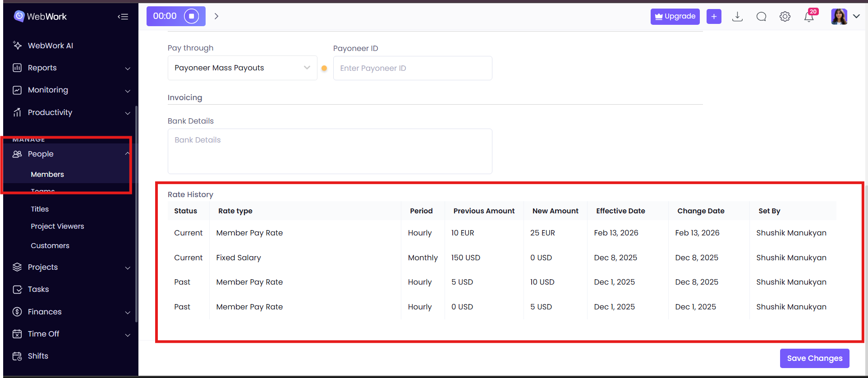Open the Customers page
The image size is (868, 378).
tap(50, 246)
